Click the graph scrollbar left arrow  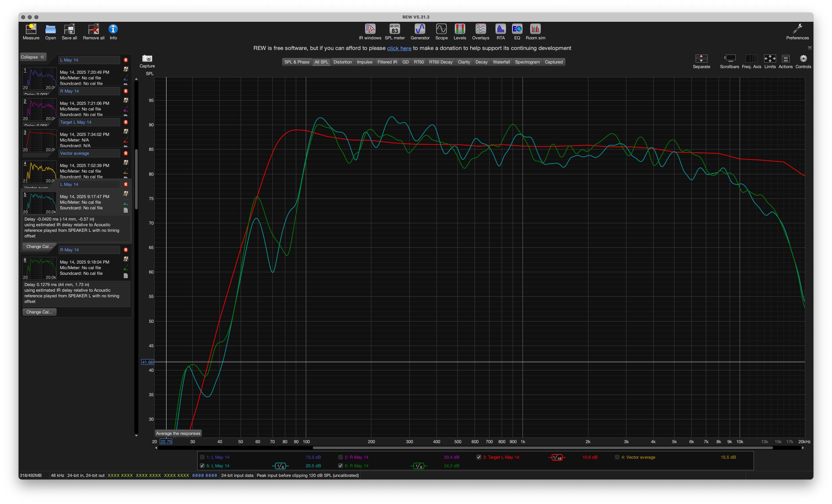point(156,448)
